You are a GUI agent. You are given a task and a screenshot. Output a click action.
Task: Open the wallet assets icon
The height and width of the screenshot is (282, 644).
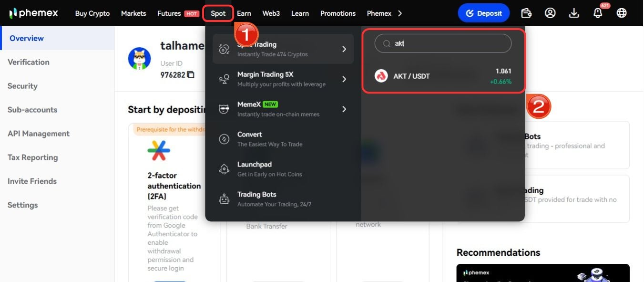pos(526,13)
